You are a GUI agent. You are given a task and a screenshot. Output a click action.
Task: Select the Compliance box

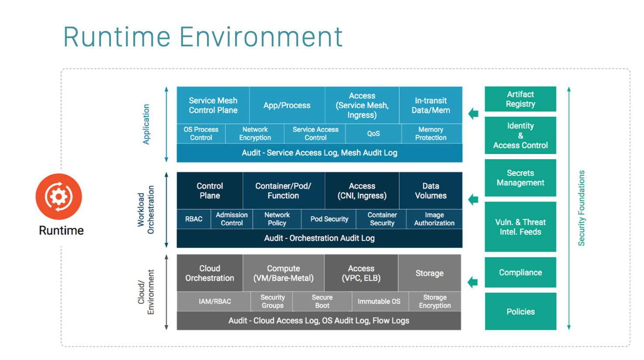coord(520,272)
